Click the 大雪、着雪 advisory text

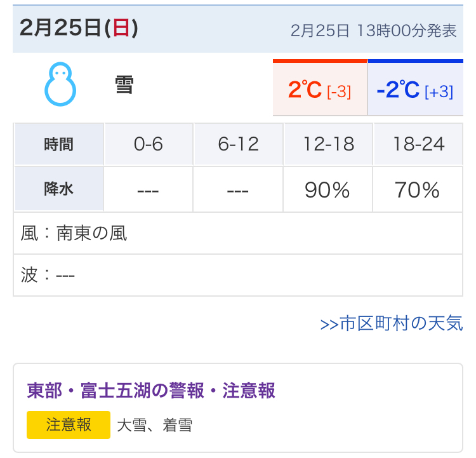154,425
